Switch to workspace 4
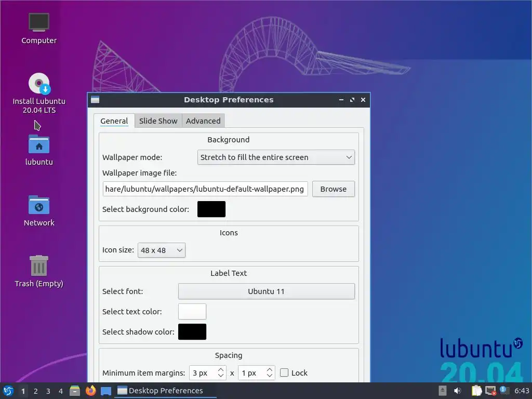Image resolution: width=532 pixels, height=399 pixels. [x=61, y=391]
